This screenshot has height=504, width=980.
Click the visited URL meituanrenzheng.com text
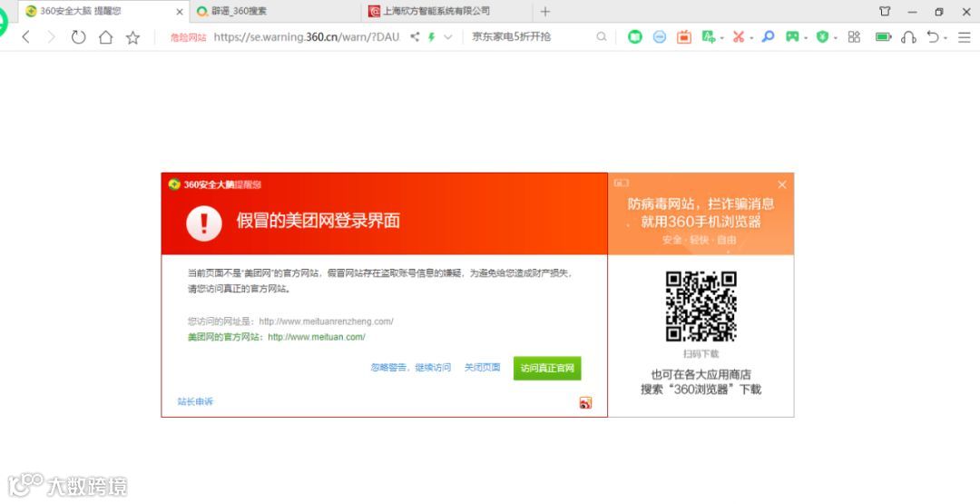point(327,321)
